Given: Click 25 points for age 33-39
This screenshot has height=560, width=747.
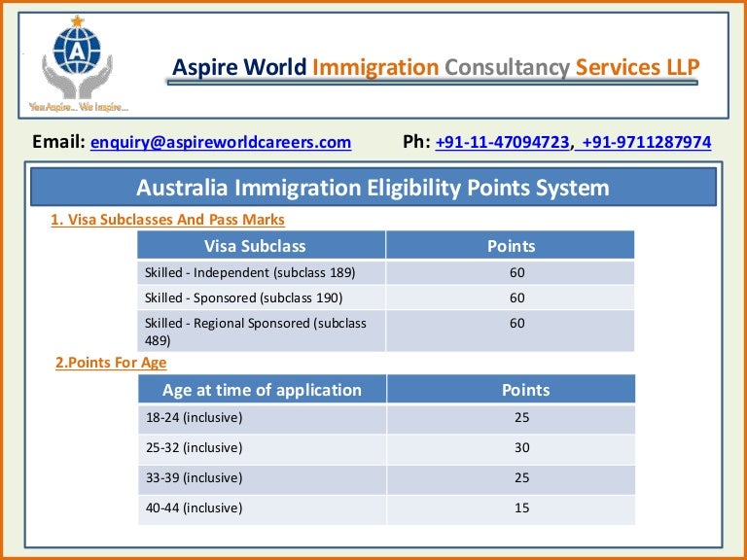Looking at the screenshot, I should [x=521, y=477].
